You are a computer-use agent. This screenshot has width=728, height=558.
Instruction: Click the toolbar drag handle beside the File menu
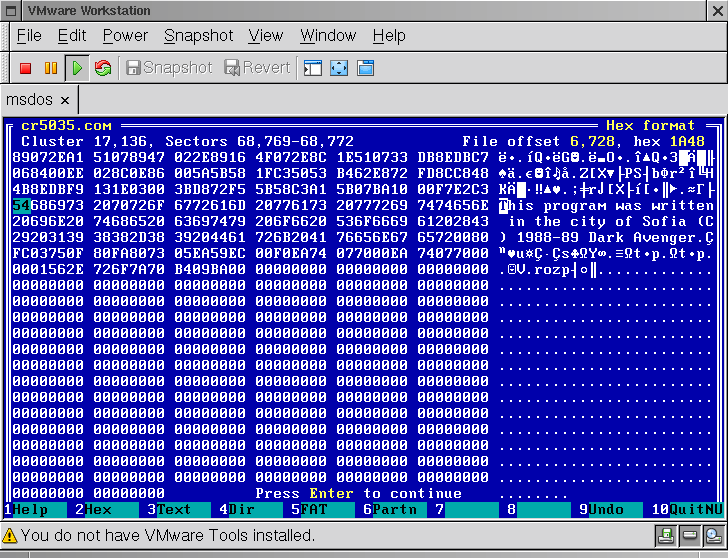[x=5, y=37]
